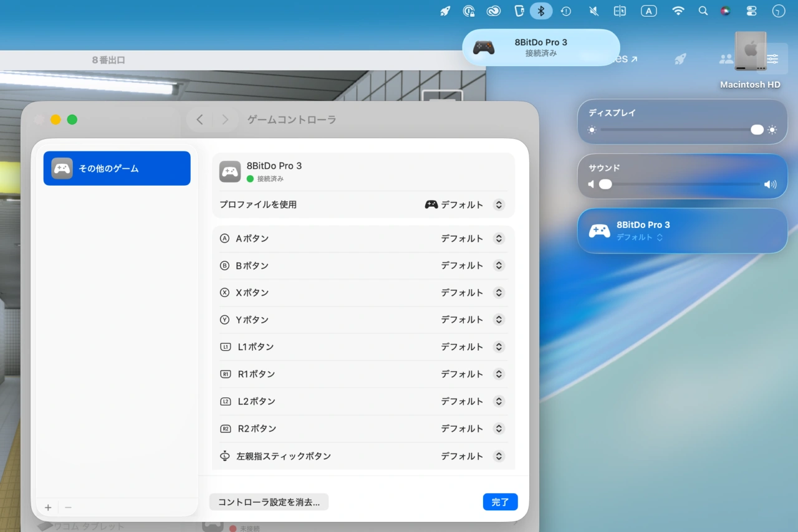Click the Creative Cloud menu bar icon
The image size is (798, 532).
pos(495,11)
